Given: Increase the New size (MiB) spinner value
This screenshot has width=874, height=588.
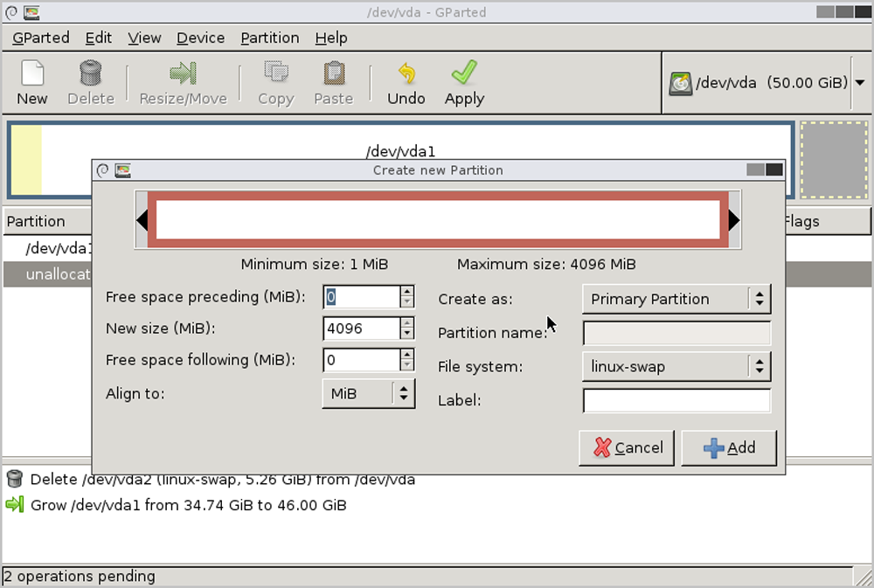Looking at the screenshot, I should pyautogui.click(x=407, y=323).
